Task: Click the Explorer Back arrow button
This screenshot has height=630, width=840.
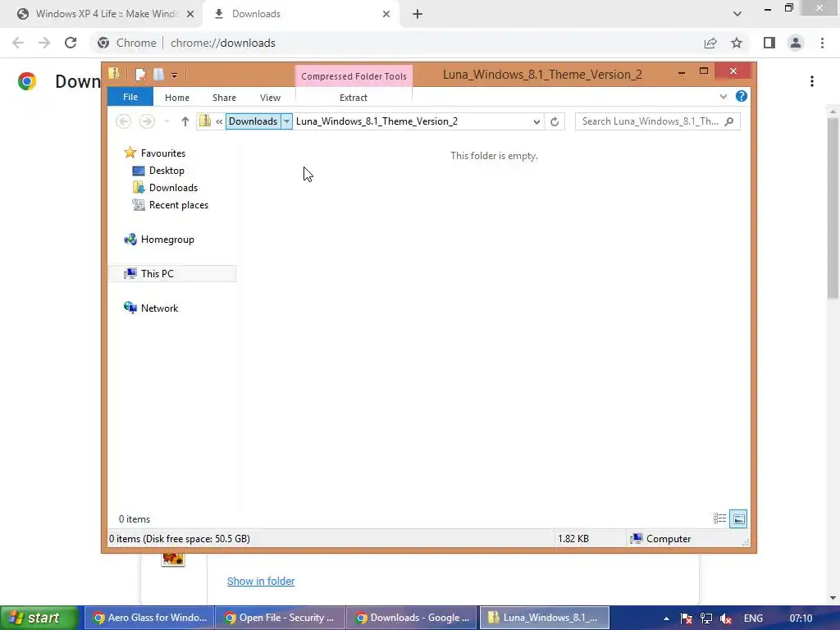Action: pyautogui.click(x=123, y=121)
